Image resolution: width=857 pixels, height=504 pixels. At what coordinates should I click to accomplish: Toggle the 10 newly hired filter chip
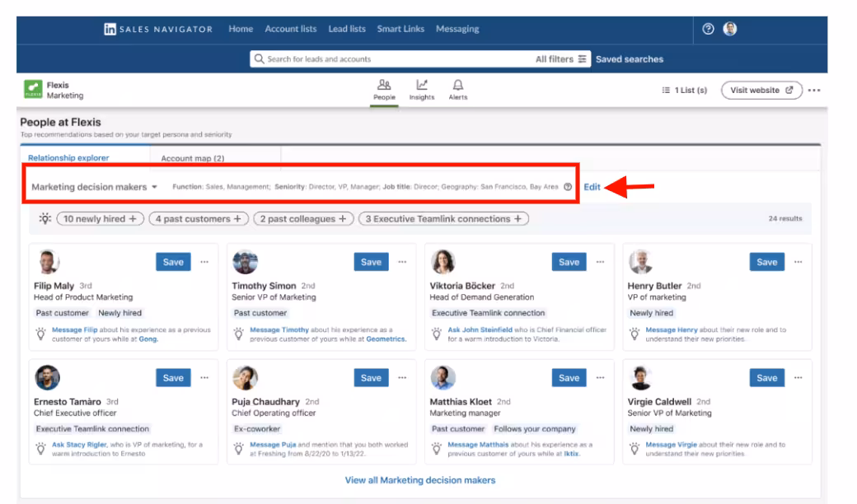pos(101,219)
